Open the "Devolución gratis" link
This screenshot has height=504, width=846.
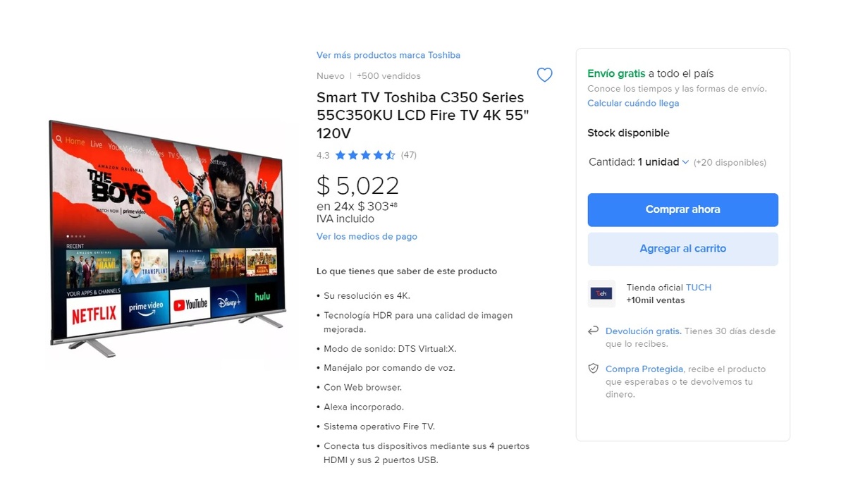click(x=643, y=331)
